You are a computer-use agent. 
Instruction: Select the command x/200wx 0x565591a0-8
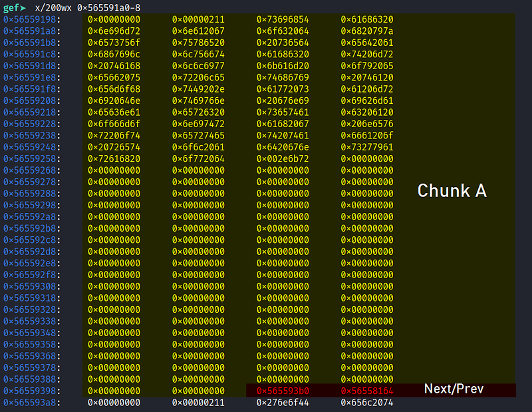[88, 7]
